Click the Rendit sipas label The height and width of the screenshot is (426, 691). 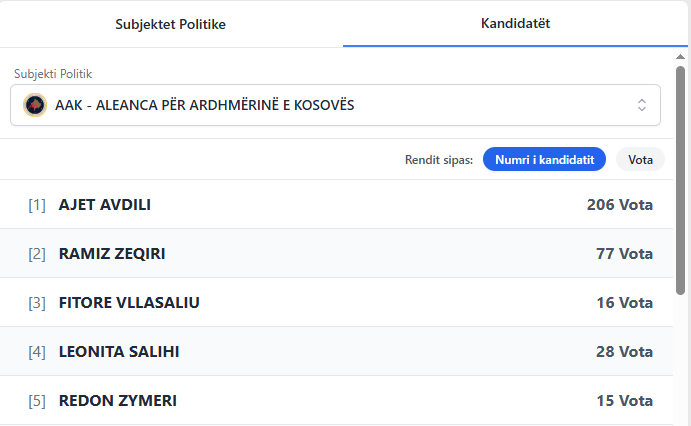tap(438, 159)
